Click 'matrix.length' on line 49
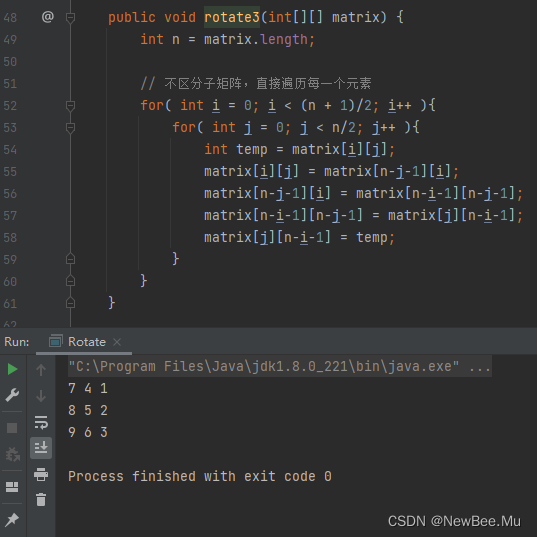The image size is (537, 537). (x=255, y=39)
